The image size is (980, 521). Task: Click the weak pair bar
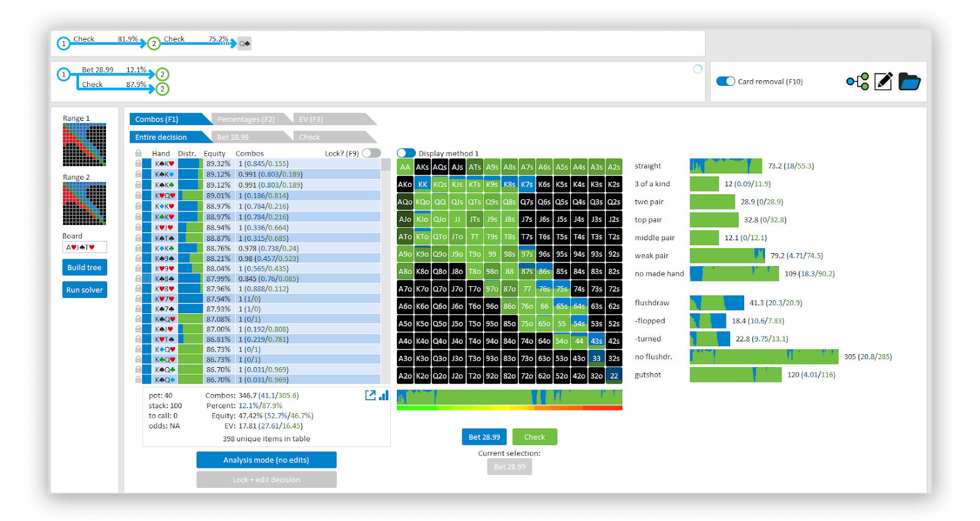727,256
